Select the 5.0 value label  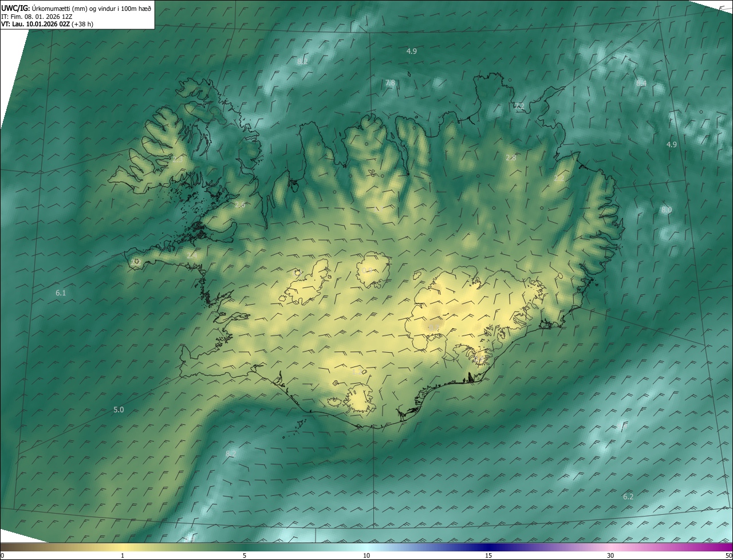(x=119, y=410)
